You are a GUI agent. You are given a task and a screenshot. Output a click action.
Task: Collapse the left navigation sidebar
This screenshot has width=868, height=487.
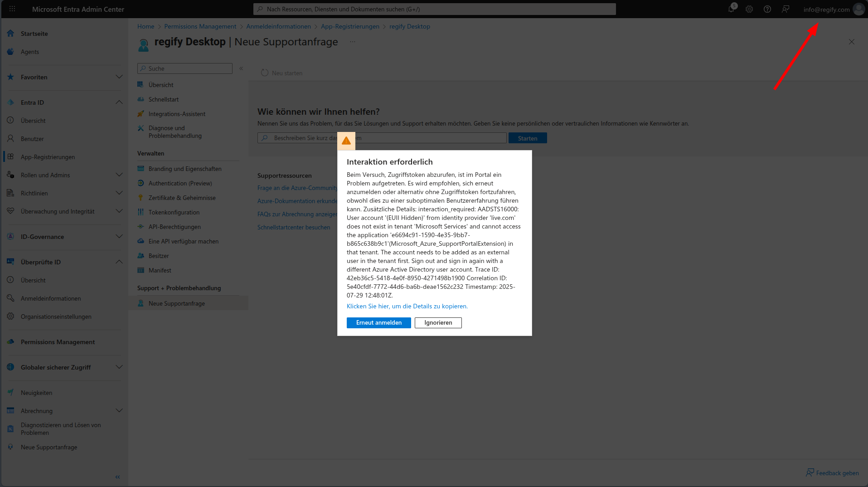[117, 477]
